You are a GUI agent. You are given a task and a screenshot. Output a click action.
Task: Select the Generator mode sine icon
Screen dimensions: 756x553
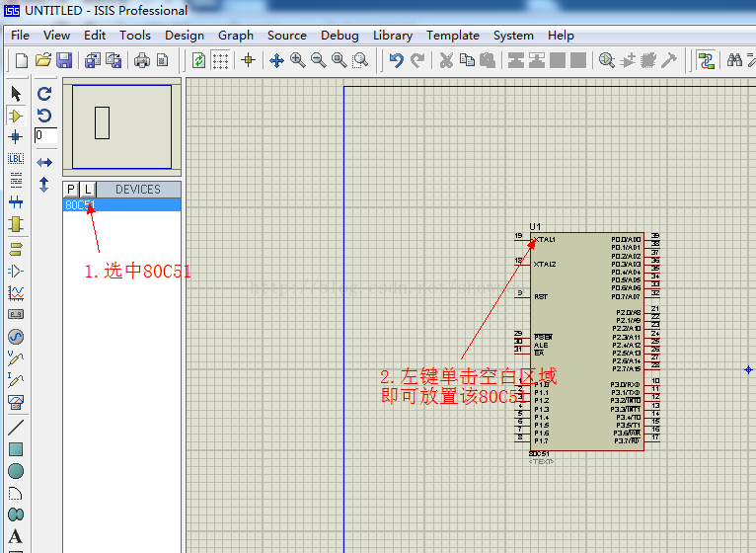click(x=16, y=337)
